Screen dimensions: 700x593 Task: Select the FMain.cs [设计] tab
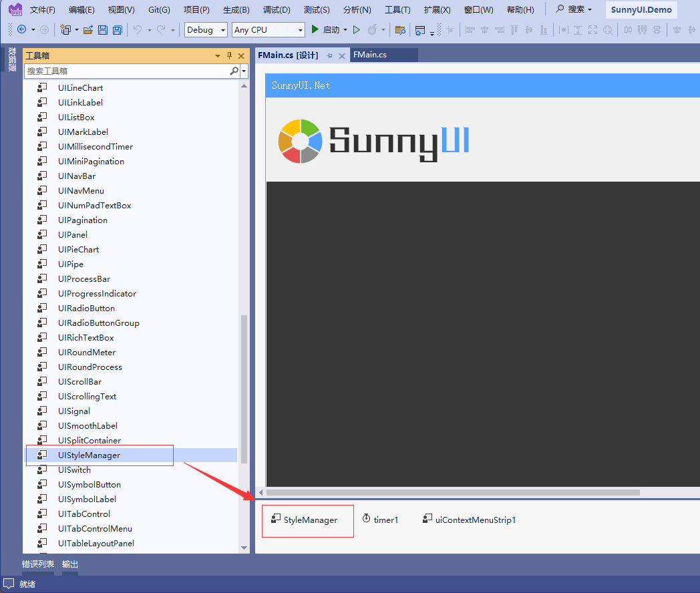click(x=288, y=55)
